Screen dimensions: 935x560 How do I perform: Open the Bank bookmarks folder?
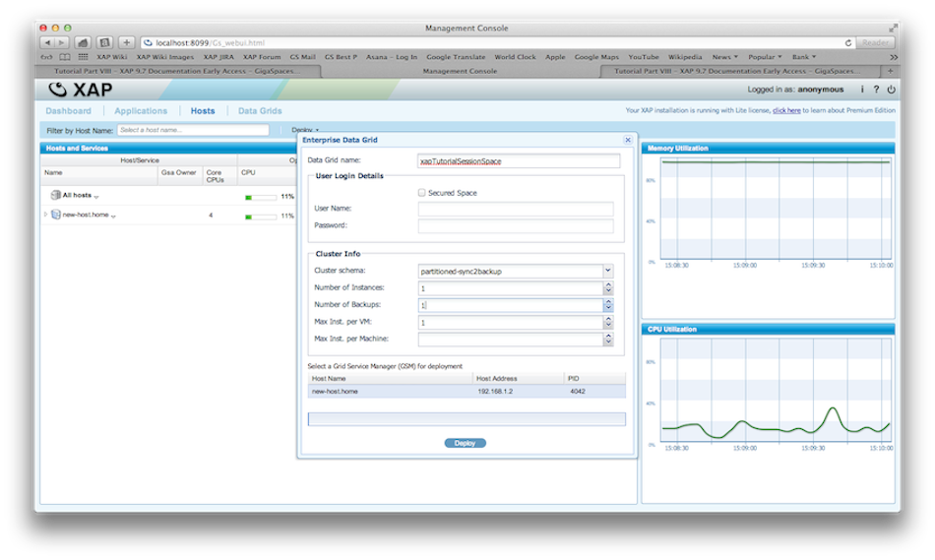[804, 57]
